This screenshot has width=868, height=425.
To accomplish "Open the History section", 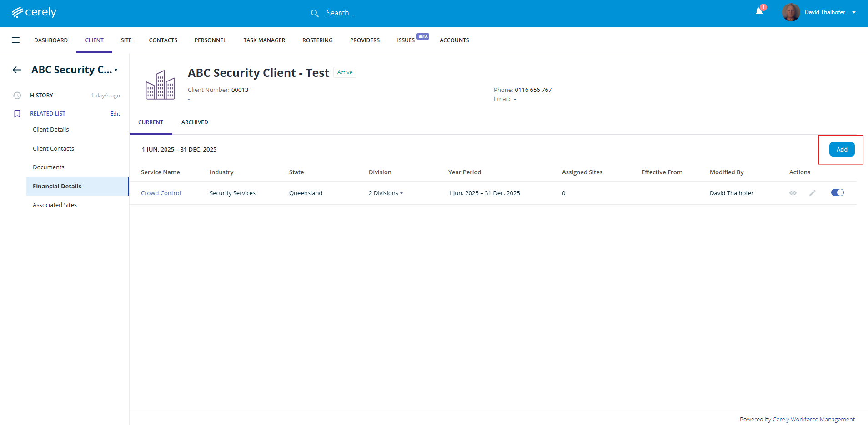I will tap(41, 95).
